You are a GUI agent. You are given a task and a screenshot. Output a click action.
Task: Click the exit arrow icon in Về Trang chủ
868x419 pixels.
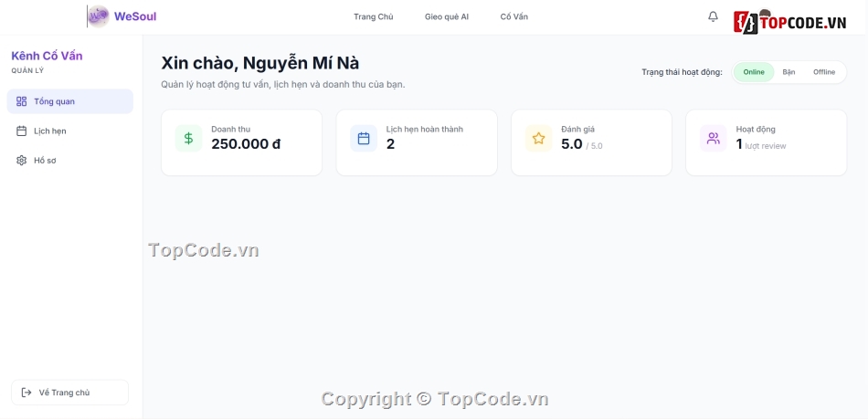coord(26,393)
